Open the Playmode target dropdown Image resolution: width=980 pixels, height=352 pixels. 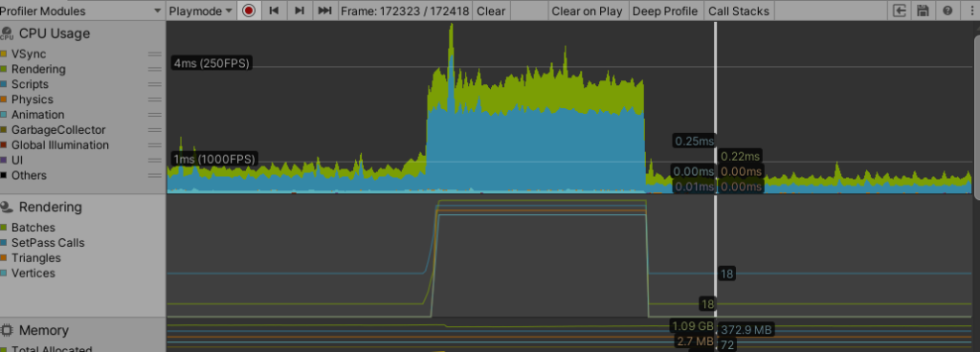(x=201, y=11)
